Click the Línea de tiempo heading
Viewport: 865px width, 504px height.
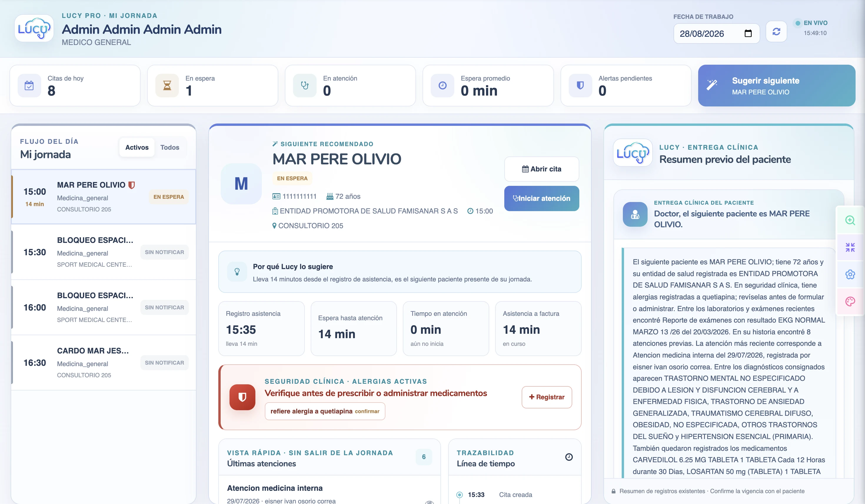[486, 463]
